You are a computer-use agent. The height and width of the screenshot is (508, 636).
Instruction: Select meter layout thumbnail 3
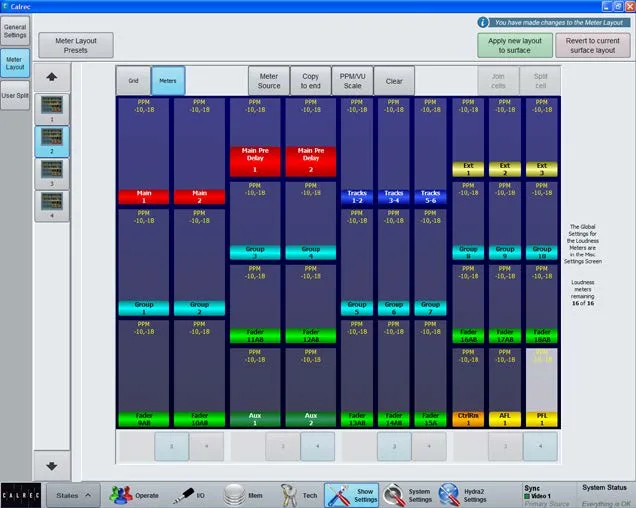pos(52,173)
